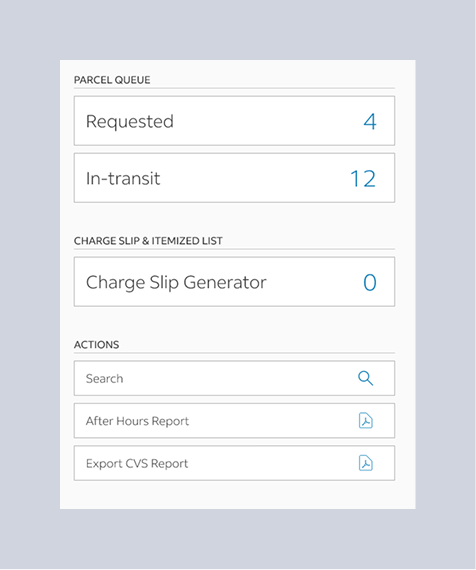Click the PDF icon for Export CVS Report

pyautogui.click(x=365, y=463)
